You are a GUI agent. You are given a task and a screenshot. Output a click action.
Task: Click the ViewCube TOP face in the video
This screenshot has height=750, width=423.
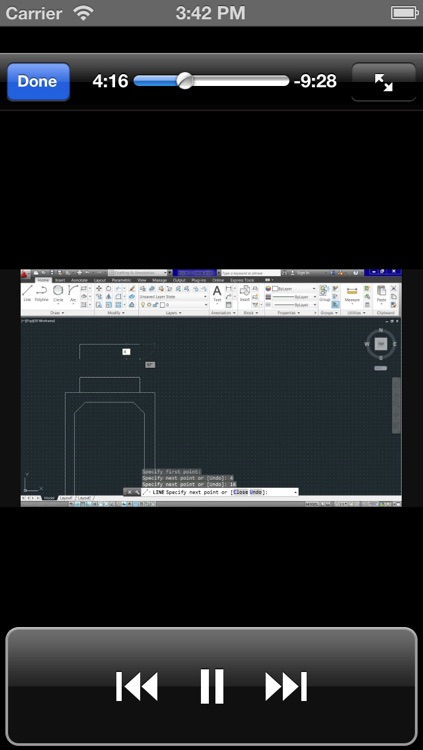(x=381, y=343)
